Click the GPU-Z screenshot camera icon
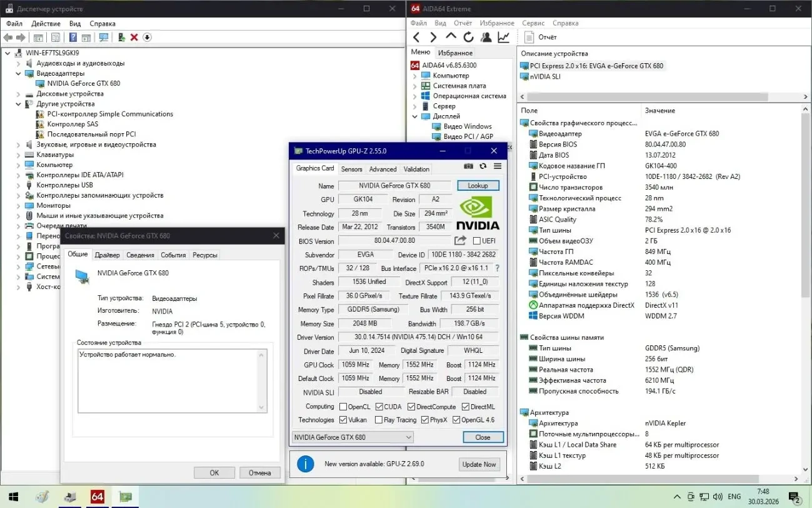Viewport: 812px width, 508px height. (x=468, y=166)
